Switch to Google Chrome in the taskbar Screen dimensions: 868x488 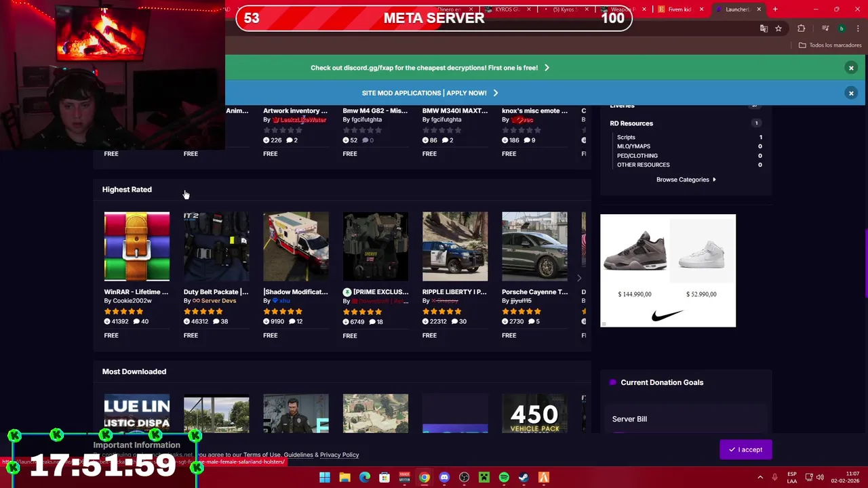(425, 477)
